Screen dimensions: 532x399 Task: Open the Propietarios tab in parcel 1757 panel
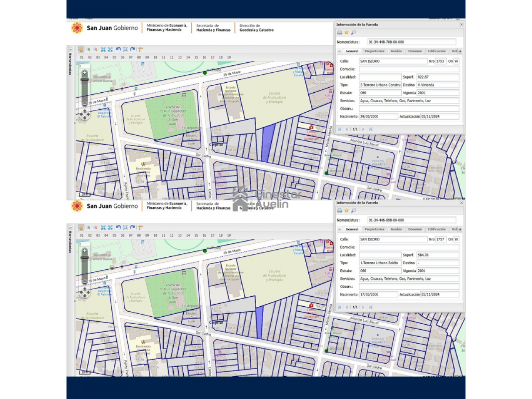374,229
